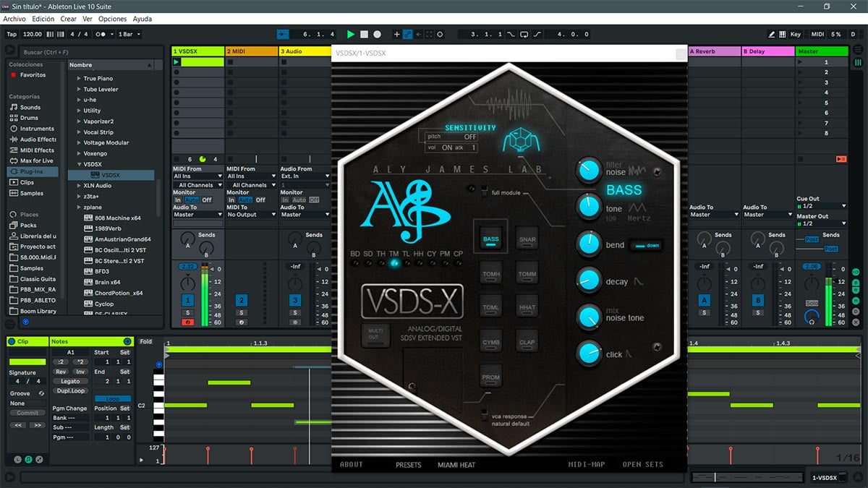Expand the Voxengo folder
Screen dimensions: 868x488
(x=80, y=153)
